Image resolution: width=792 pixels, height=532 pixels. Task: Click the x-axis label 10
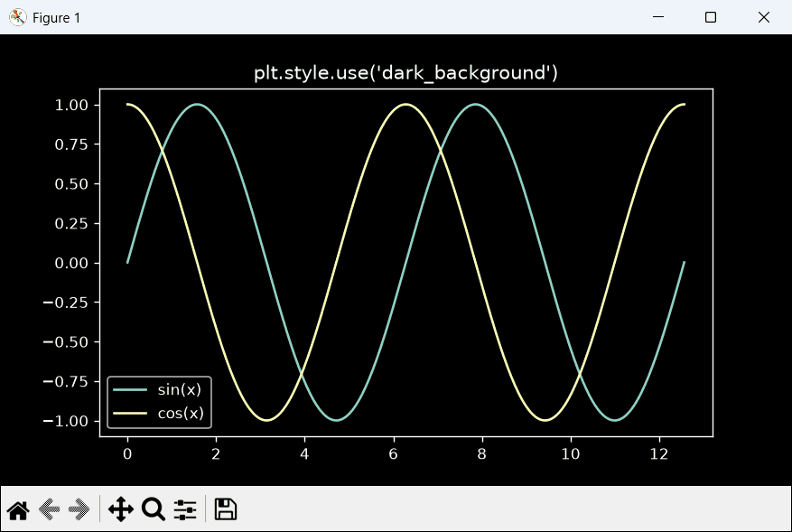pos(571,453)
